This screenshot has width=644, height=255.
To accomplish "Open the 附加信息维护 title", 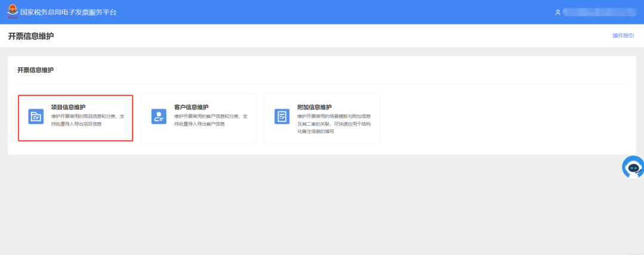I will [314, 107].
